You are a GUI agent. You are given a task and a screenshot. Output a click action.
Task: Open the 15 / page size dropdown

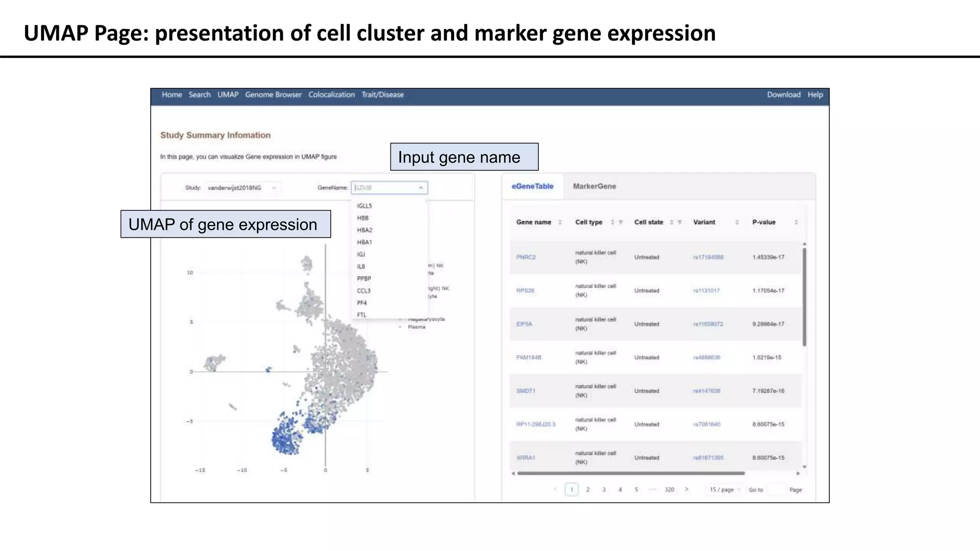[x=725, y=489]
